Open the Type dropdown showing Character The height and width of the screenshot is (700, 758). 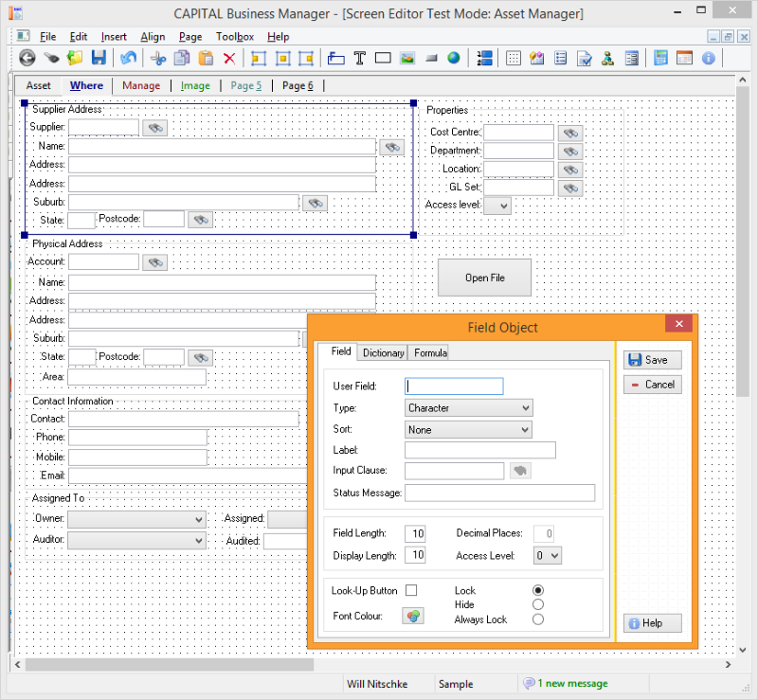[468, 408]
